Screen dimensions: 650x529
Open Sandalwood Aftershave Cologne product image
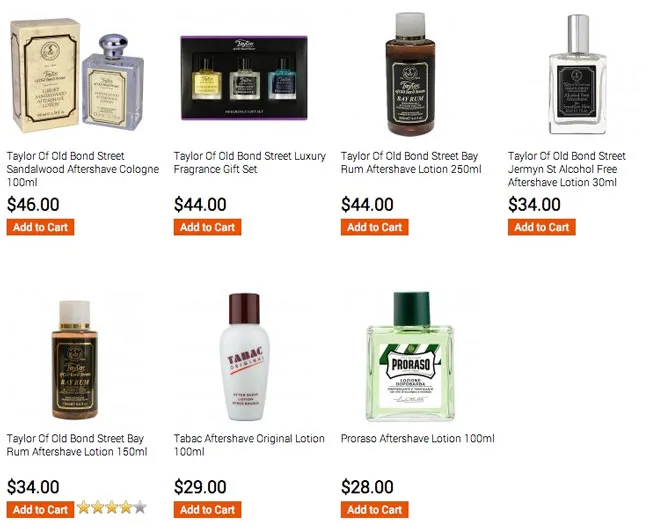click(77, 75)
